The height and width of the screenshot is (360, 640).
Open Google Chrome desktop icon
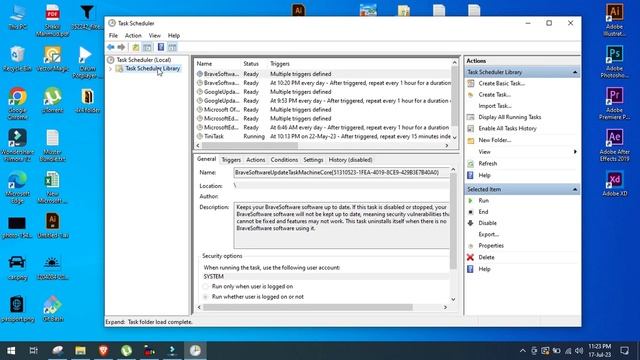click(17, 103)
